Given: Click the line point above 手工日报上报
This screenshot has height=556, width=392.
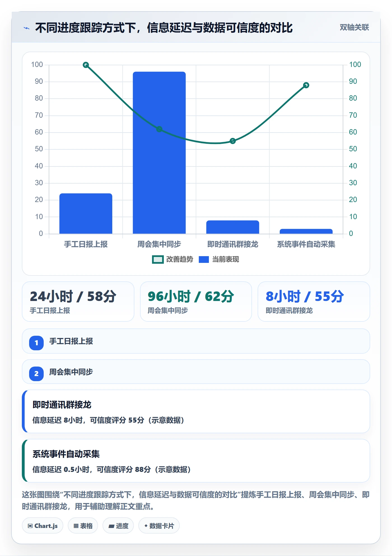Looking at the screenshot, I should tap(86, 65).
